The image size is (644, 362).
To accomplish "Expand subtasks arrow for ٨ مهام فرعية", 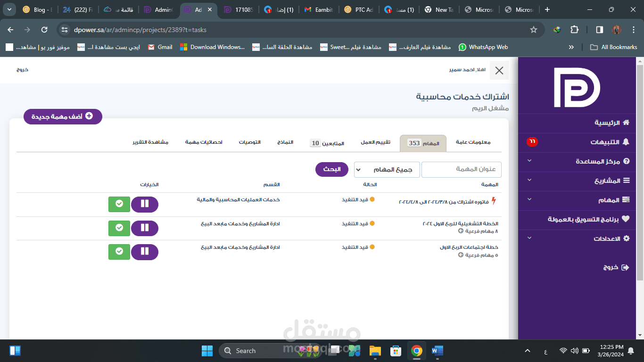I will 461,231.
